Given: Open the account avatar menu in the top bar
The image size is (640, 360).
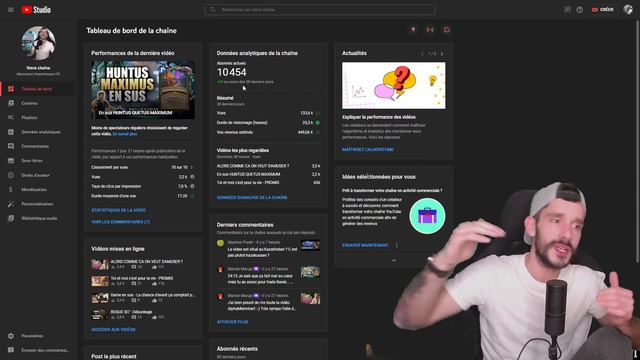Looking at the screenshot, I should (x=628, y=9).
